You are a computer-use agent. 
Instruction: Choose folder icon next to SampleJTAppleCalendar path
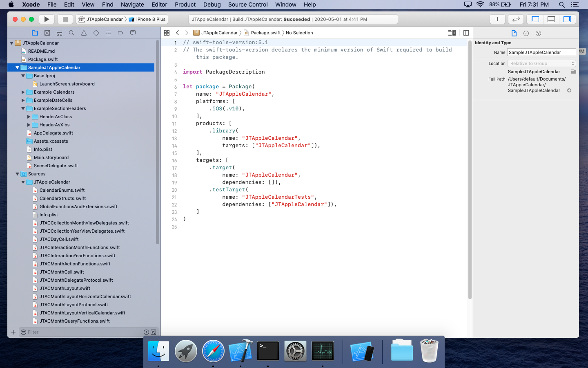[573, 72]
